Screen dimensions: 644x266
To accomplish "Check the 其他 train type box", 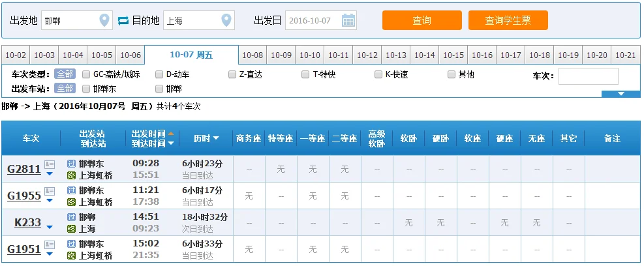I will tap(452, 74).
